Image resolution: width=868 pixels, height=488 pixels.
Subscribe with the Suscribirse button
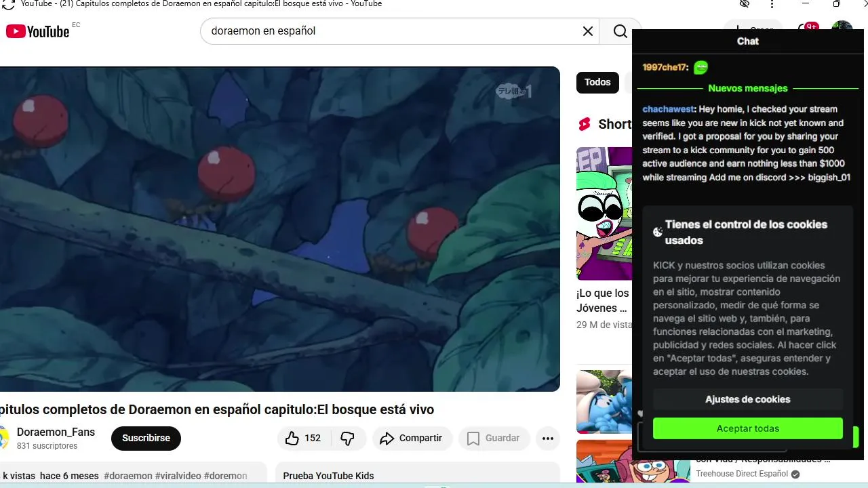(x=146, y=439)
